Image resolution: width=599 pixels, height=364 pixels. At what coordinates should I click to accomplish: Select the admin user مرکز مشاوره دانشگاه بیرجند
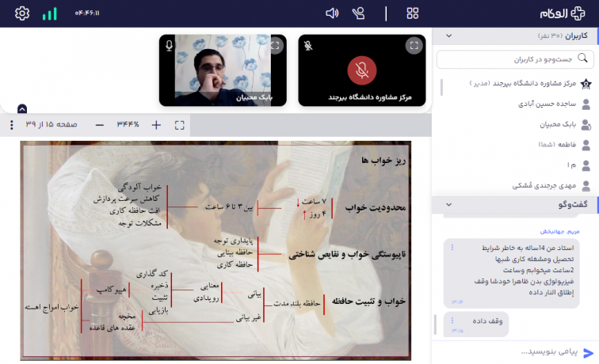coord(523,83)
